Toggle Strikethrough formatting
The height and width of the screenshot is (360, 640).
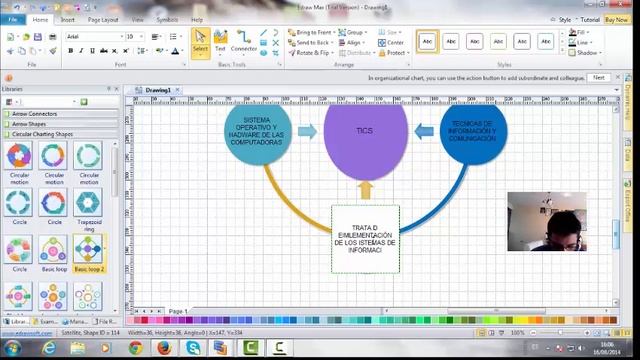pos(104,51)
